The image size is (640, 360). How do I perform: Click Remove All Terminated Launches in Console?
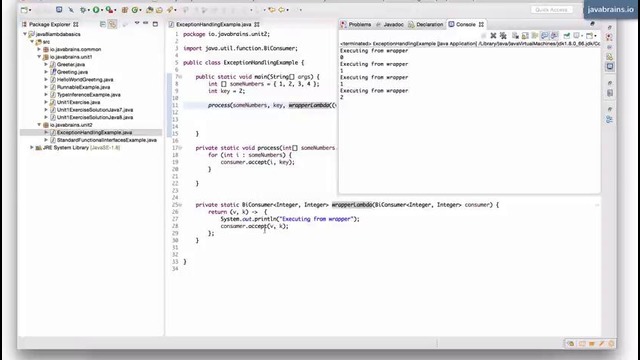coord(503,36)
